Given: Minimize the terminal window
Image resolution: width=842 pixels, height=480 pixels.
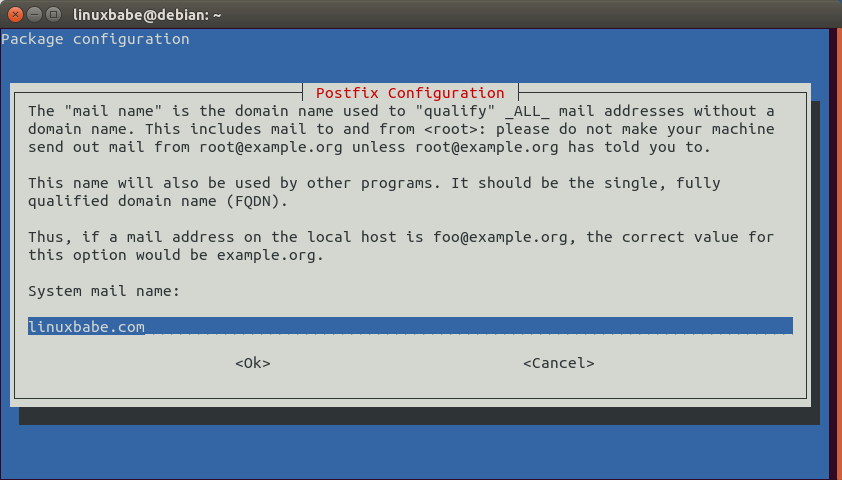Looking at the screenshot, I should [33, 14].
